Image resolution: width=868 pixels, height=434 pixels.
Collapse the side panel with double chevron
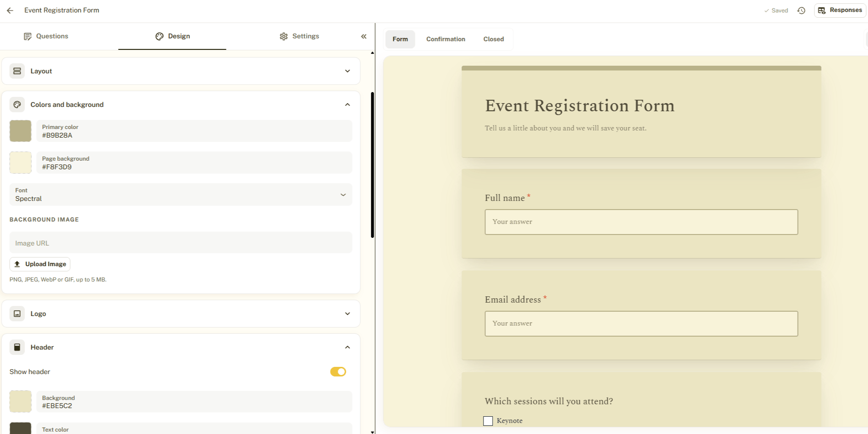[364, 36]
